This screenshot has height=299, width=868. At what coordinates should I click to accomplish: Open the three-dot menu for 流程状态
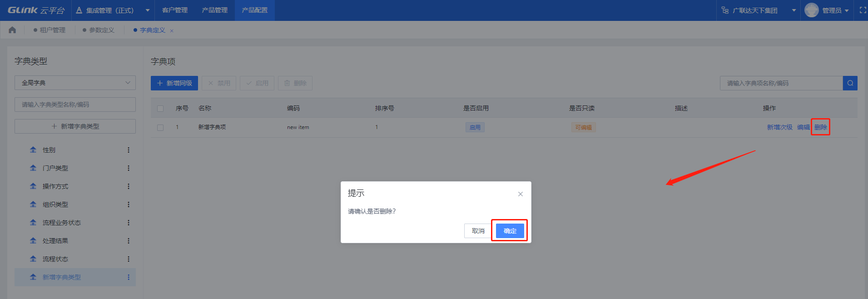coord(129,259)
